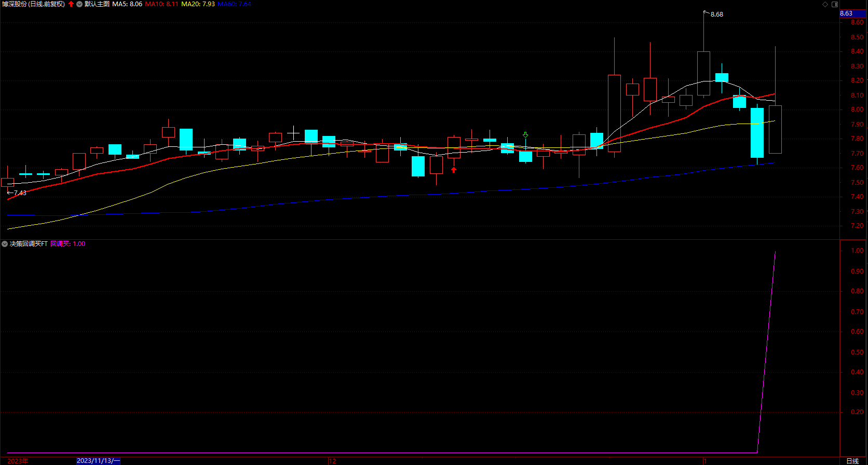Select the MA10: 8.11 indicator label
This screenshot has height=465, width=868.
[161, 4]
